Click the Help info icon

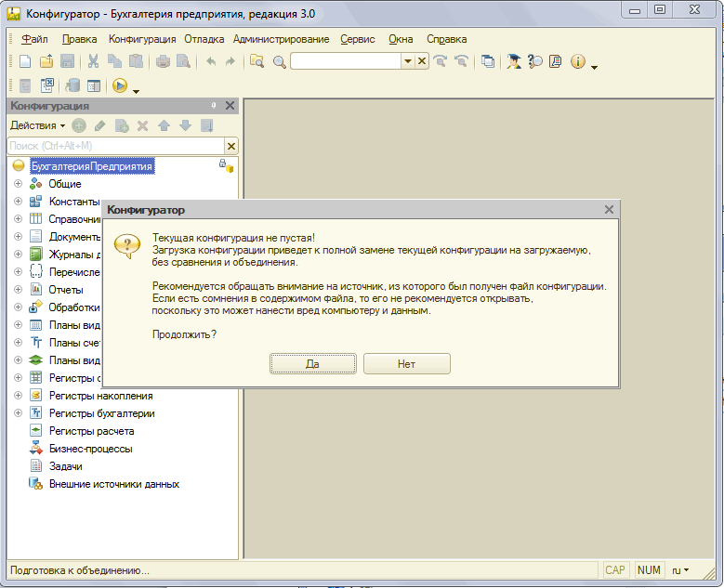(578, 61)
